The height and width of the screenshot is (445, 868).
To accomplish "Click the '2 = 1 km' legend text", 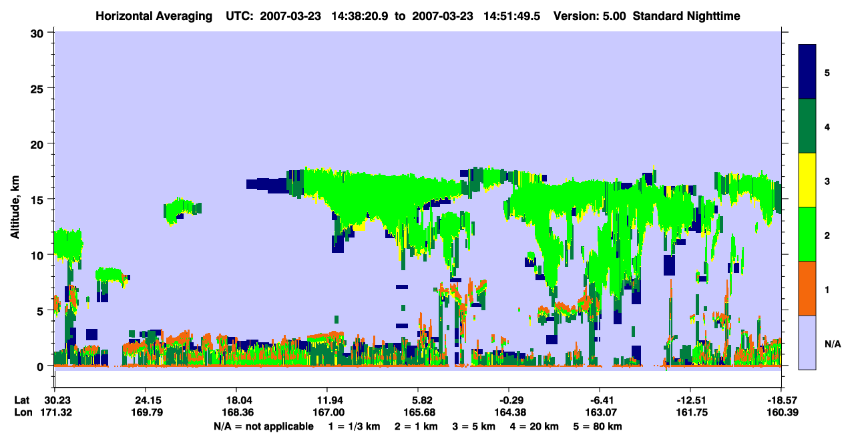I will click(x=417, y=426).
